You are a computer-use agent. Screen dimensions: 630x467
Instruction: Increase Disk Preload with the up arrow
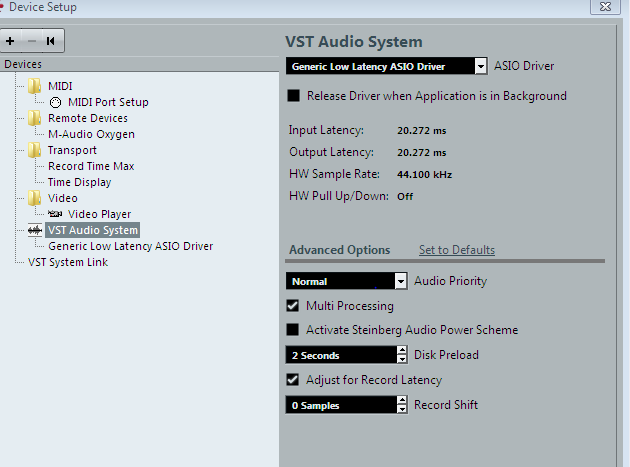[x=402, y=350]
